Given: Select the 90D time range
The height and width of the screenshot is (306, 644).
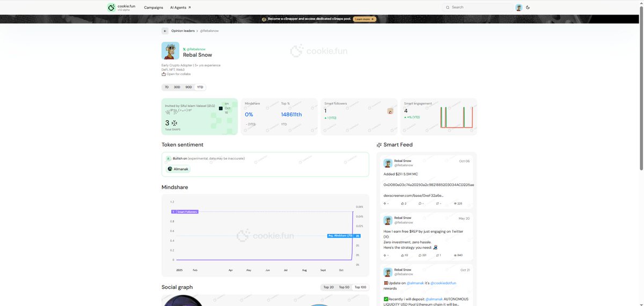Looking at the screenshot, I should click(x=188, y=87).
